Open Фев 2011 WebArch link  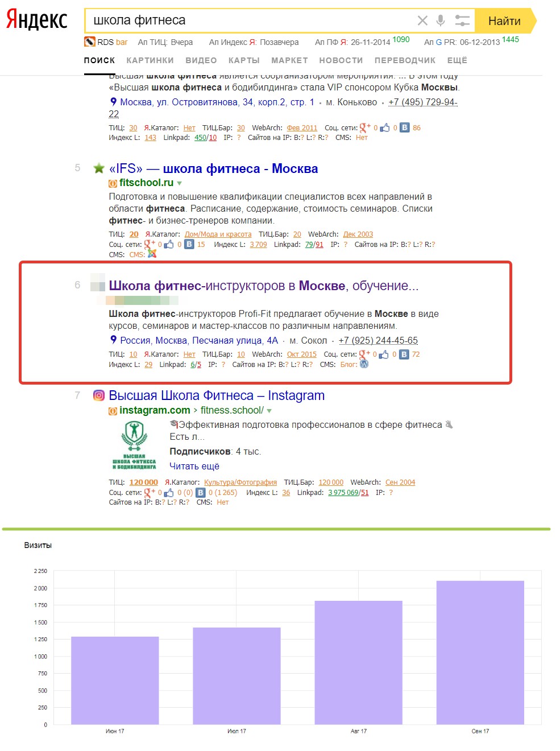click(x=302, y=127)
